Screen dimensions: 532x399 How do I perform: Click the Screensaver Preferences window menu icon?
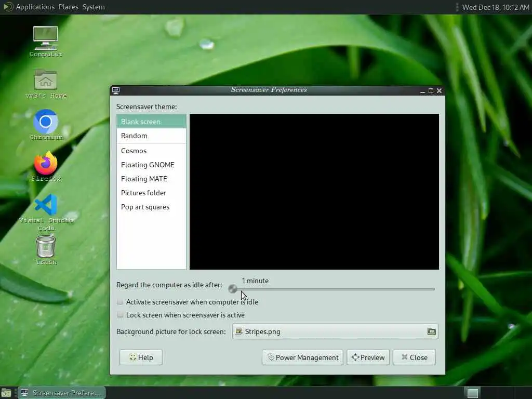[x=116, y=90]
